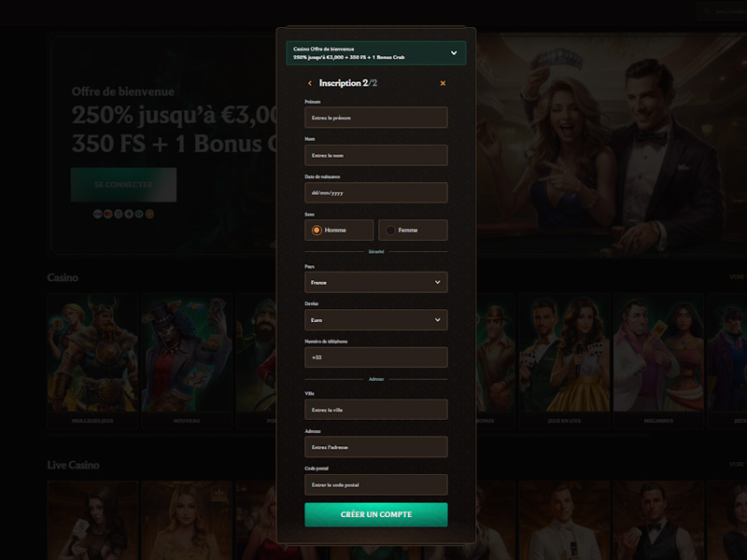
Task: Click the Code postal field
Action: 375,484
